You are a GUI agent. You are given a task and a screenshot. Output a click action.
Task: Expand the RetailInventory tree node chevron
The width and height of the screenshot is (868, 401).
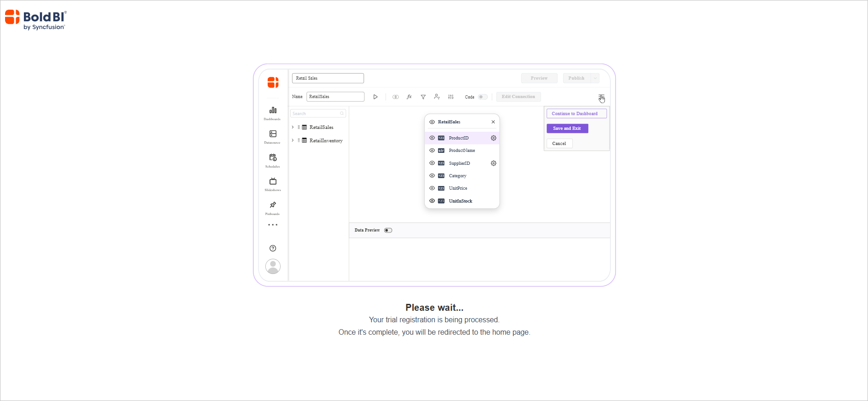(x=293, y=140)
